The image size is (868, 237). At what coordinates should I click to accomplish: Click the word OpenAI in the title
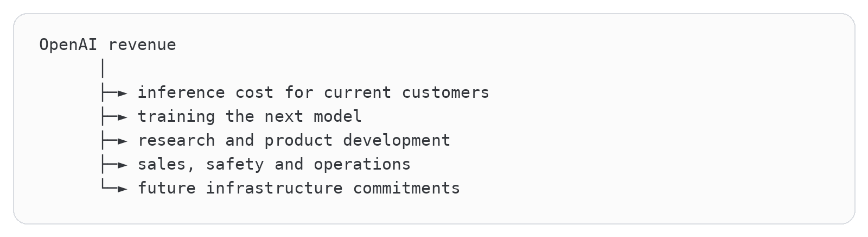68,45
